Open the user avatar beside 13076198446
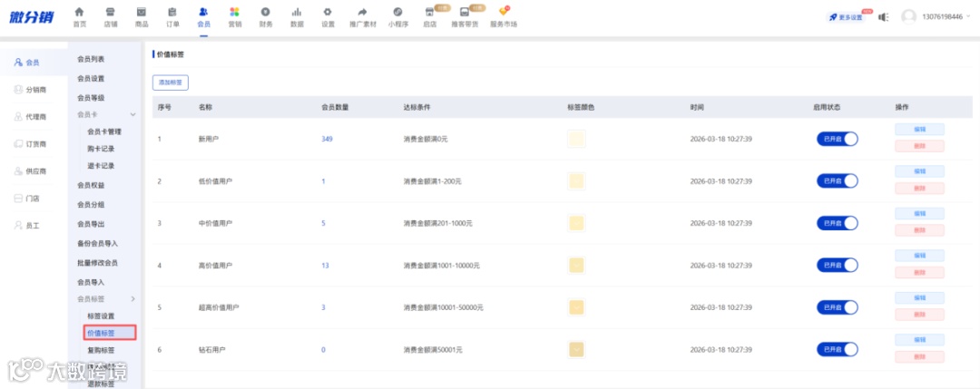This screenshot has width=980, height=389. tap(908, 17)
